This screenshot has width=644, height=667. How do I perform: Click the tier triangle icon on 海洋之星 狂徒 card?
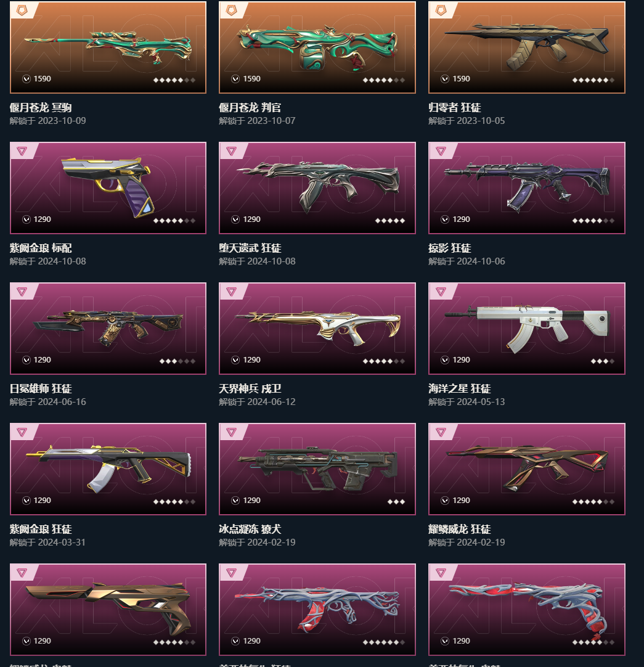pyautogui.click(x=441, y=292)
